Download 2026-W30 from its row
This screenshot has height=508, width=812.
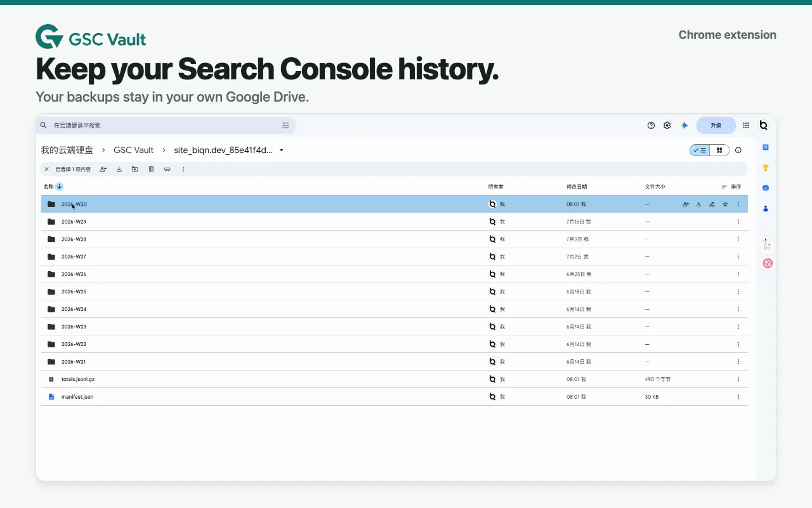(x=699, y=204)
